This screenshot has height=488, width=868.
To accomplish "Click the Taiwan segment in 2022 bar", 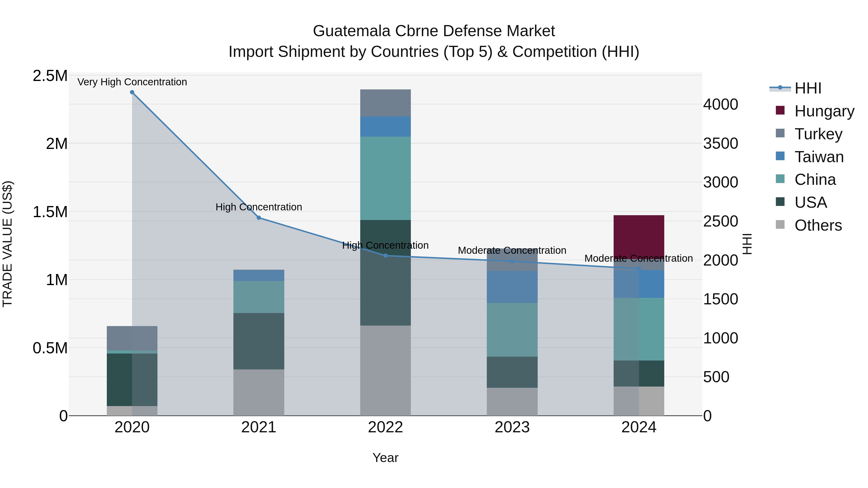I will click(x=386, y=127).
